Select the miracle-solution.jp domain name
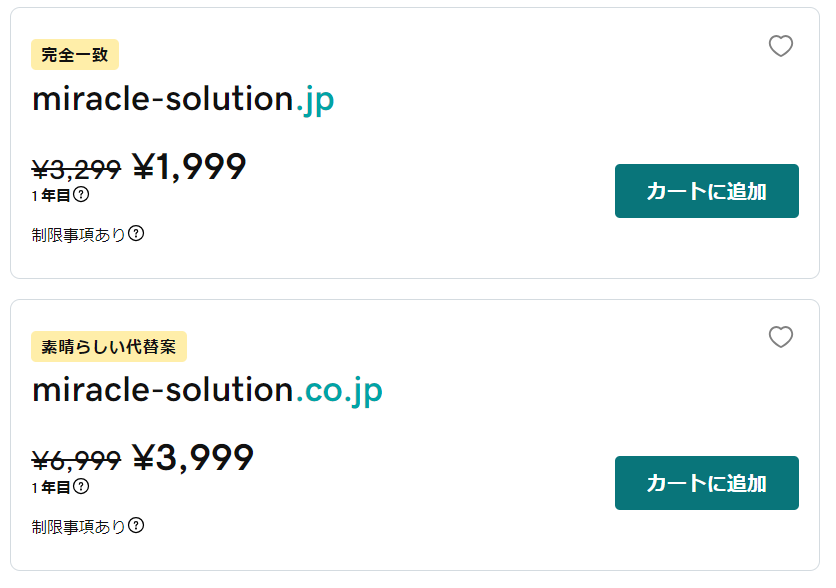 coord(183,100)
